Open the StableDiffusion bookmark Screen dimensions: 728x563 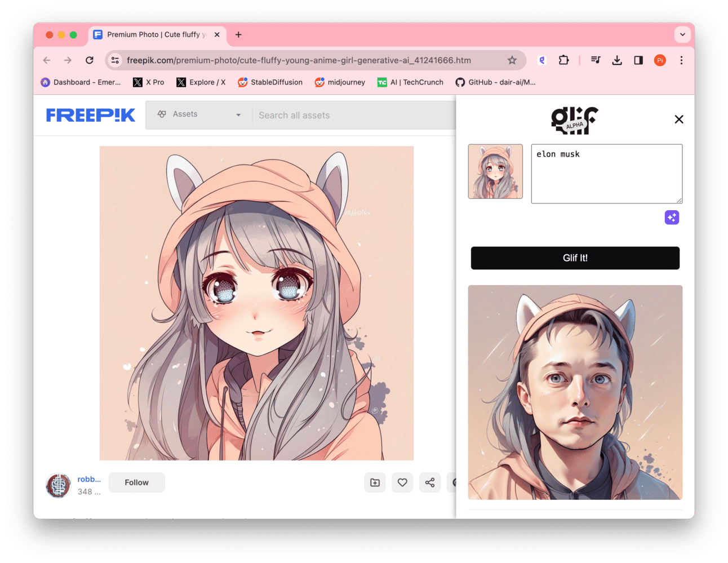[270, 82]
